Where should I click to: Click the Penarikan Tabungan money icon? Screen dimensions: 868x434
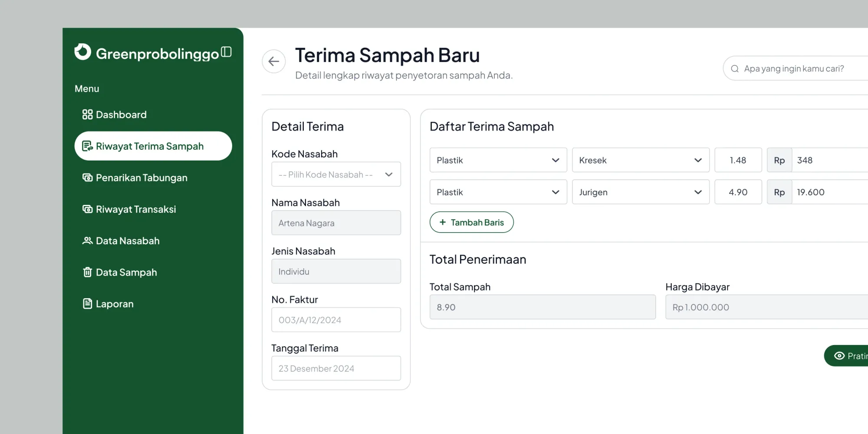(87, 178)
